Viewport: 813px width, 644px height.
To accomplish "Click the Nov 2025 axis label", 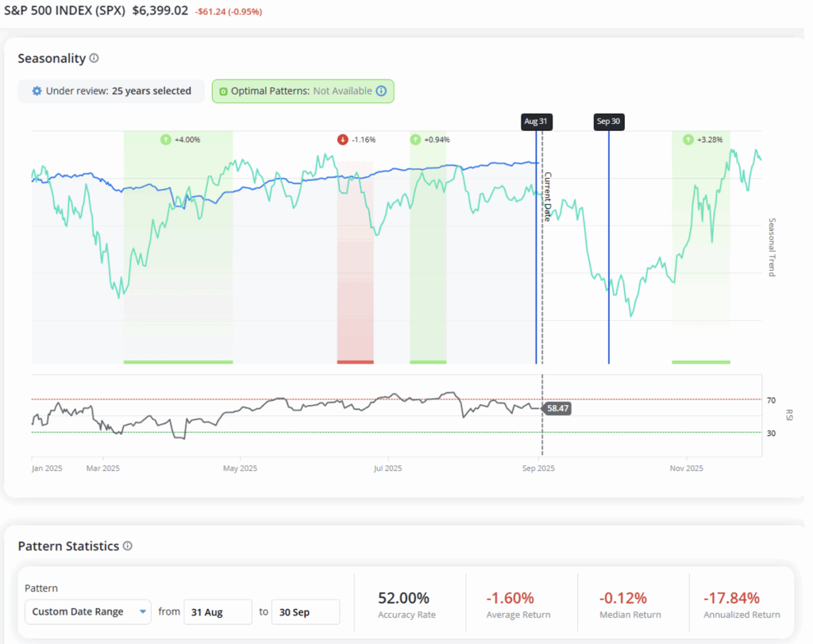I will [687, 469].
